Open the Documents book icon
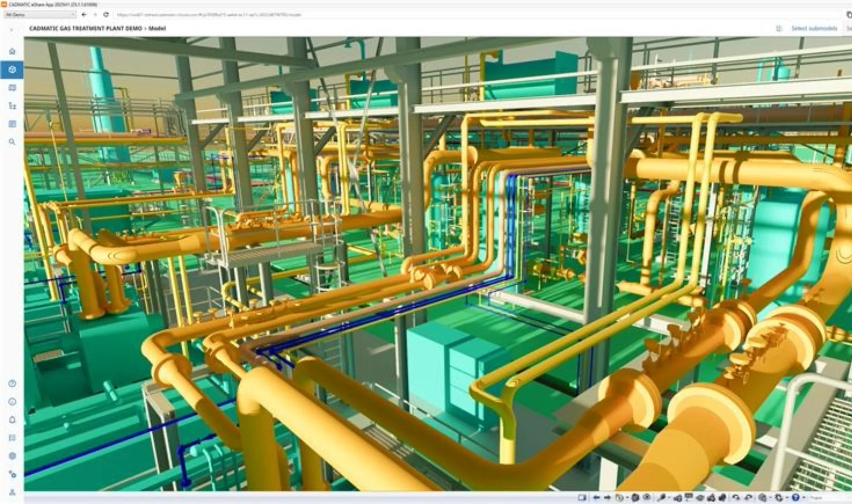 point(12,88)
